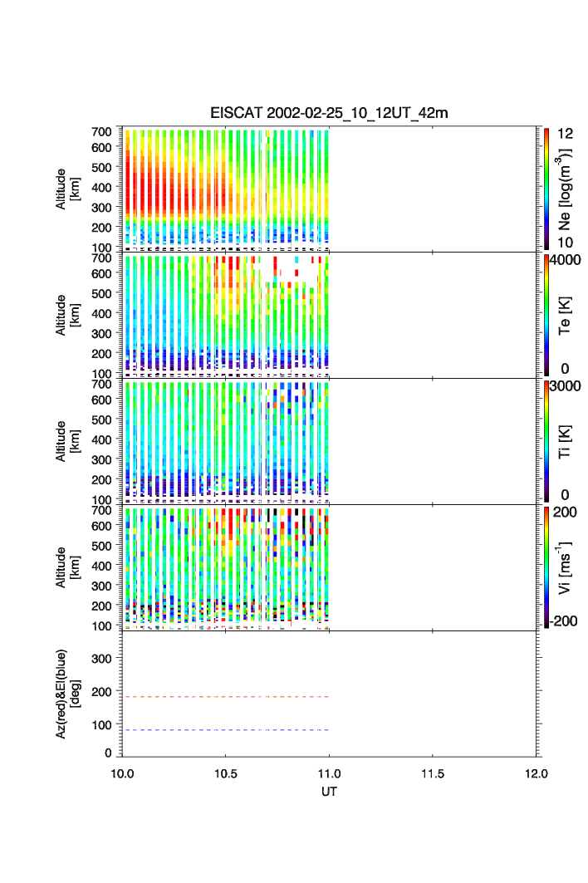Image resolution: width=588 pixels, height=883 pixels.
Task: Select the 12.0 tick on UT axis
Action: click(x=536, y=773)
